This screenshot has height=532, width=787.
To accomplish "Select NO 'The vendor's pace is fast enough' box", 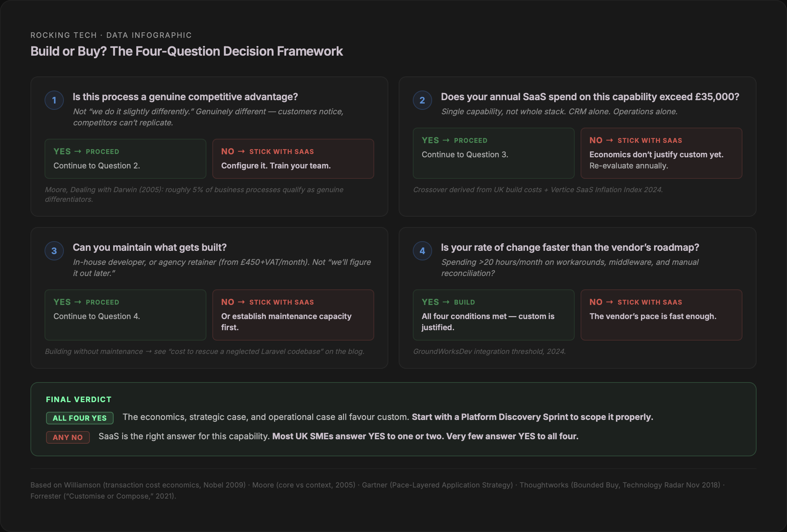I will (661, 315).
